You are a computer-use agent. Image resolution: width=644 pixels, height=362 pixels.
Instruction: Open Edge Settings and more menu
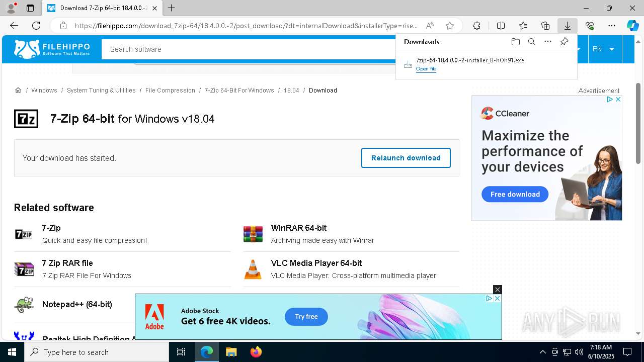612,26
